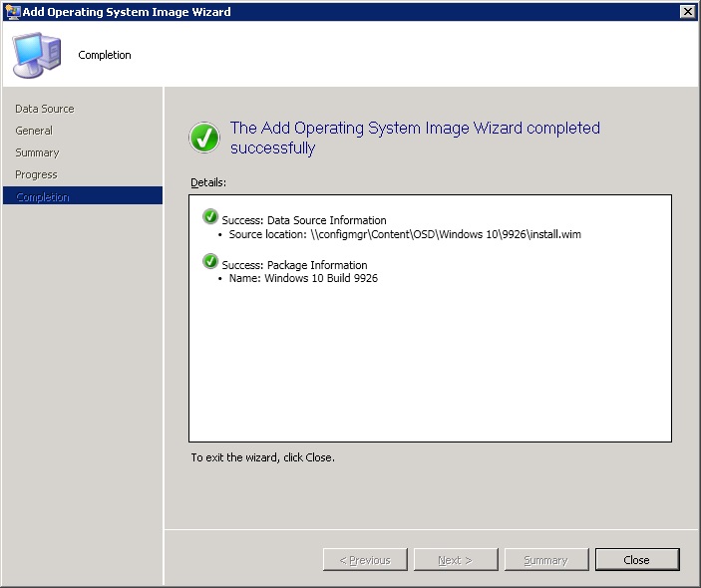This screenshot has width=701, height=588.
Task: Click the Summary button at the bottom
Action: coord(545,560)
